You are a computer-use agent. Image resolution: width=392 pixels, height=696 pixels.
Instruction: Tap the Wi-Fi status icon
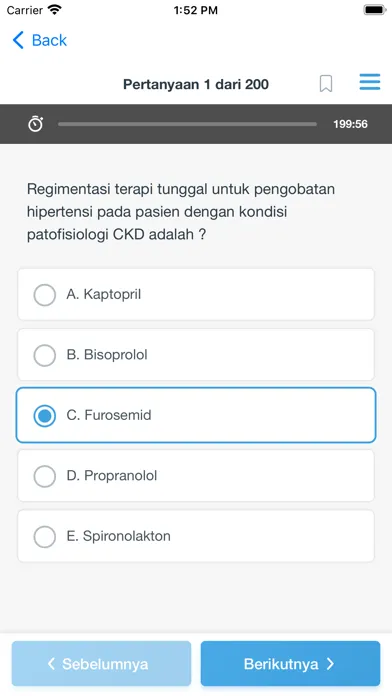click(55, 10)
